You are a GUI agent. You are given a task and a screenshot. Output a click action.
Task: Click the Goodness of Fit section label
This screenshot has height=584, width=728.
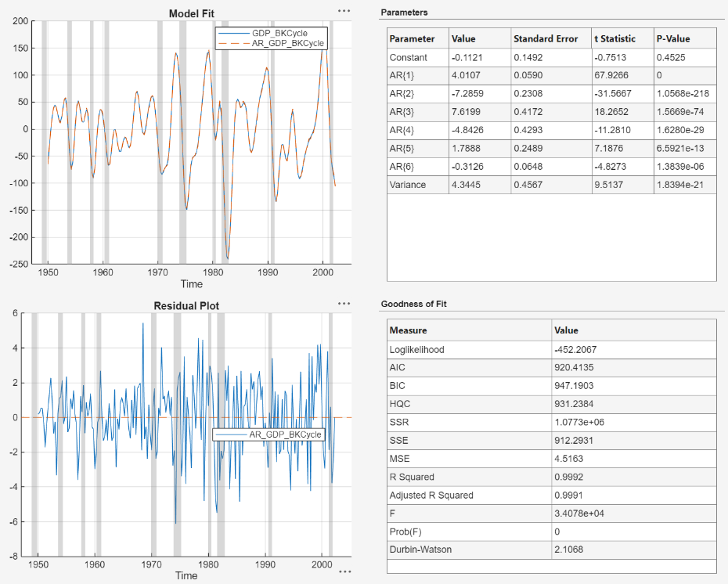pos(416,304)
